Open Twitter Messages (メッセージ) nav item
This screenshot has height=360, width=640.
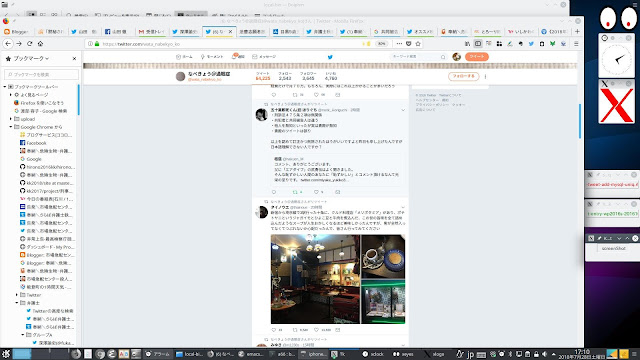tap(264, 57)
